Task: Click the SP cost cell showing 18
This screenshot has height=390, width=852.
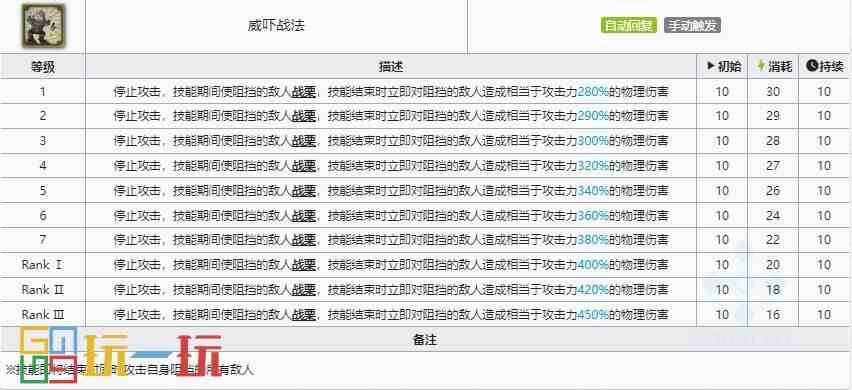Action: coord(773,290)
